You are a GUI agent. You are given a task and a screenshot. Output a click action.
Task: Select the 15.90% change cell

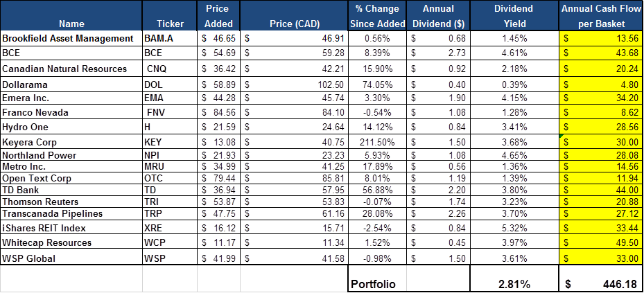tap(377, 69)
